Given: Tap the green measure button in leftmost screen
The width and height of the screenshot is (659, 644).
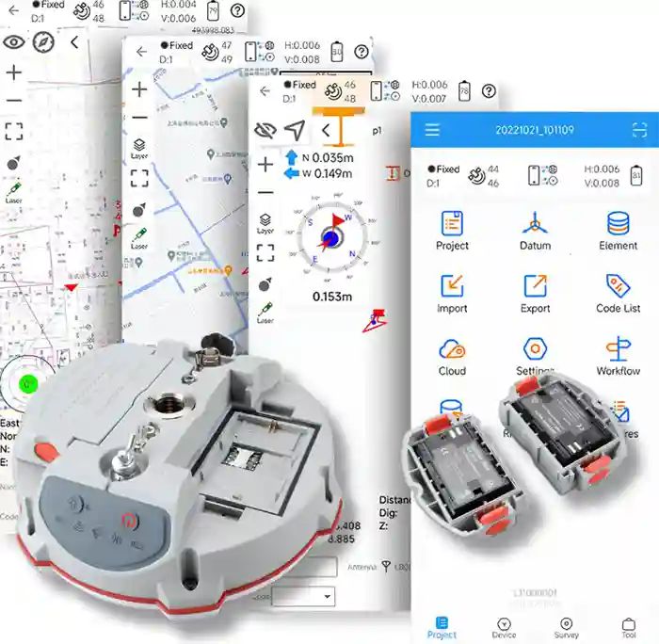Looking at the screenshot, I should [x=28, y=383].
